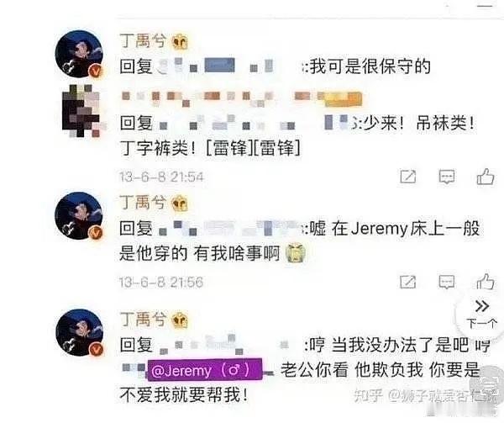Like the comment posted at 21:56
This screenshot has height=423, width=504.
point(486,282)
